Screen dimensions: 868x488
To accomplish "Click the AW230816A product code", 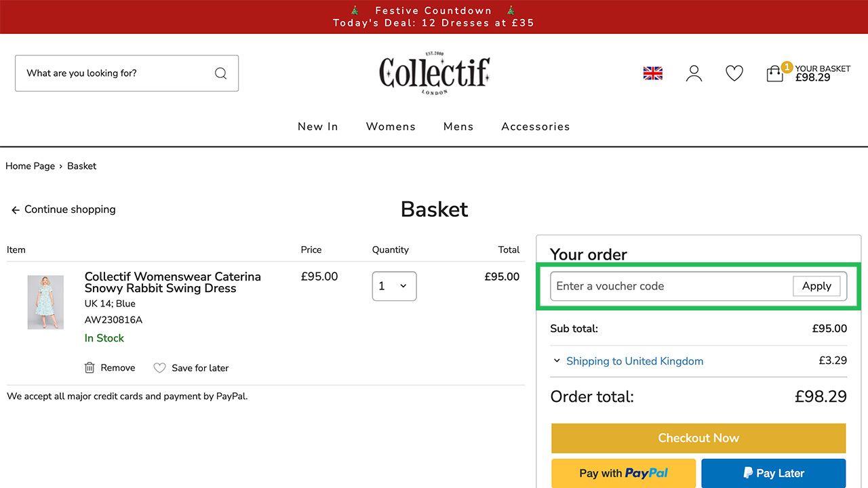I will coord(113,320).
